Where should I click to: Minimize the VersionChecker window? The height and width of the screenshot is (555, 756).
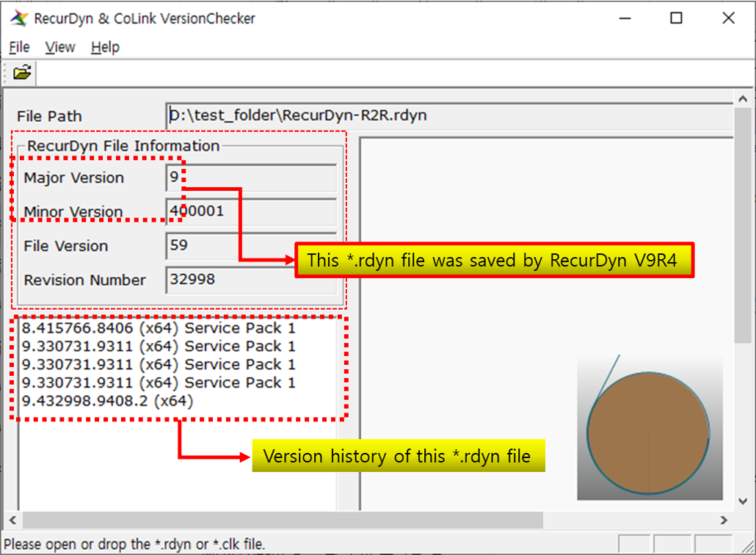click(625, 18)
